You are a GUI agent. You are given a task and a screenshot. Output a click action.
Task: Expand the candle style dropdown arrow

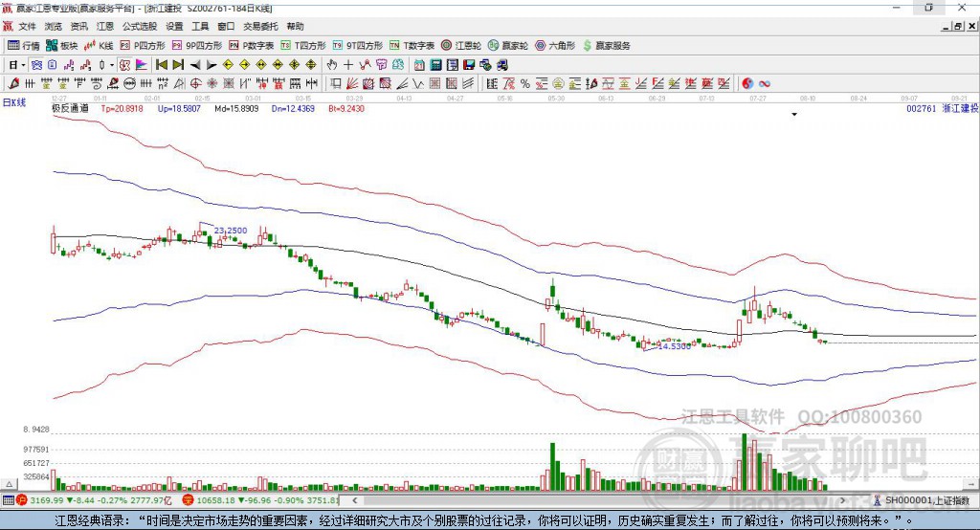coord(112,65)
